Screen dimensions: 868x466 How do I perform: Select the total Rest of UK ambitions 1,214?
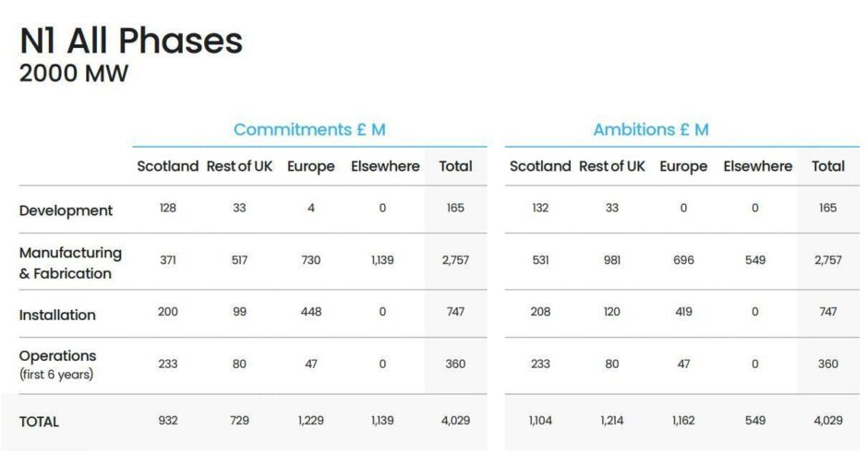612,421
